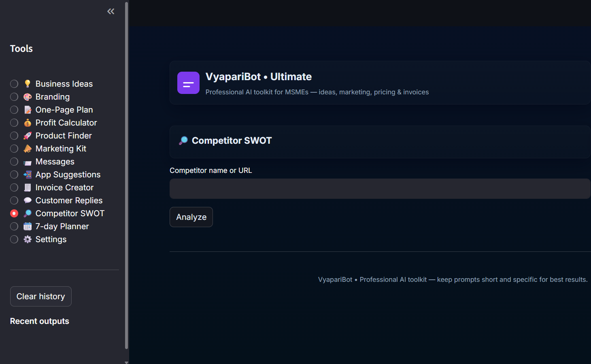This screenshot has width=591, height=364.
Task: Select the Branding radio button
Action: [14, 97]
